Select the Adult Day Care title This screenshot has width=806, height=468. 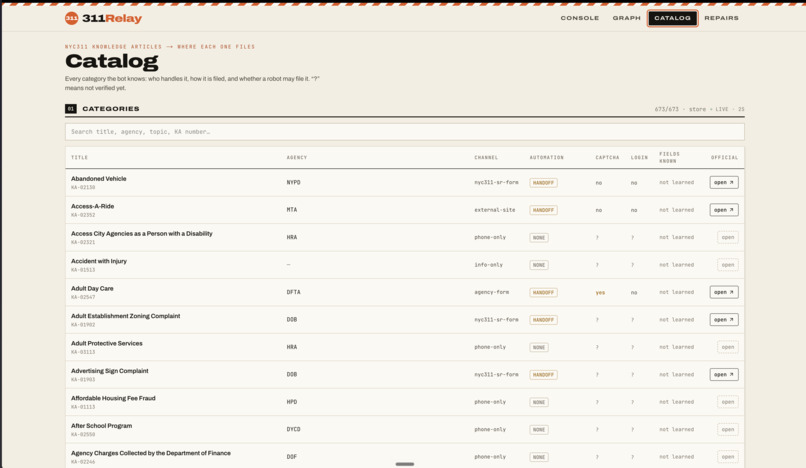(x=92, y=289)
